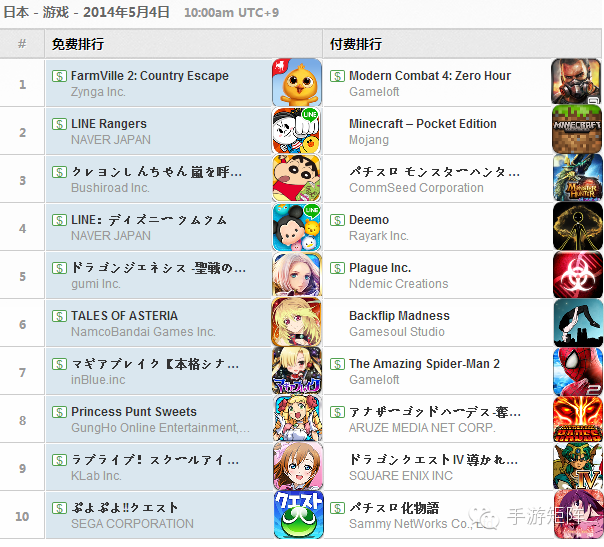
Task: Select the Plague Inc. biohazard icon
Action: [x=578, y=275]
